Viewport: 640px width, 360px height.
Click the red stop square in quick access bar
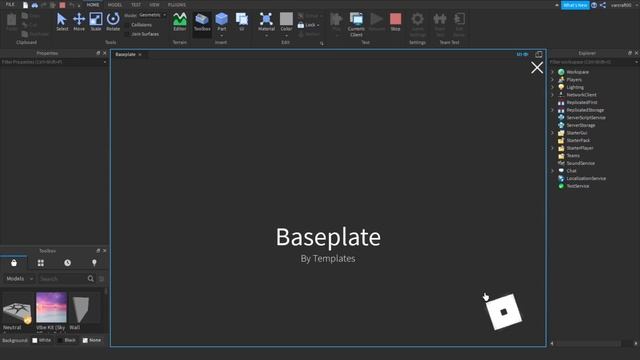tap(62, 5)
